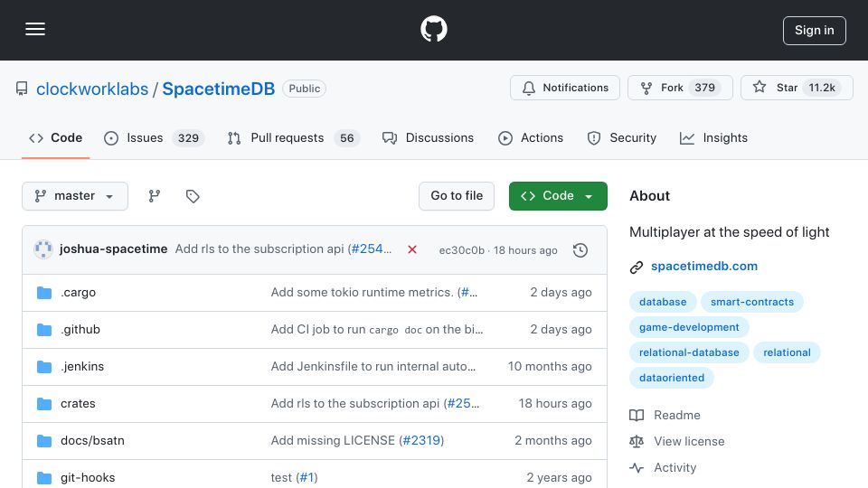
Task: Click the 56 pull requests counter
Action: 346,138
